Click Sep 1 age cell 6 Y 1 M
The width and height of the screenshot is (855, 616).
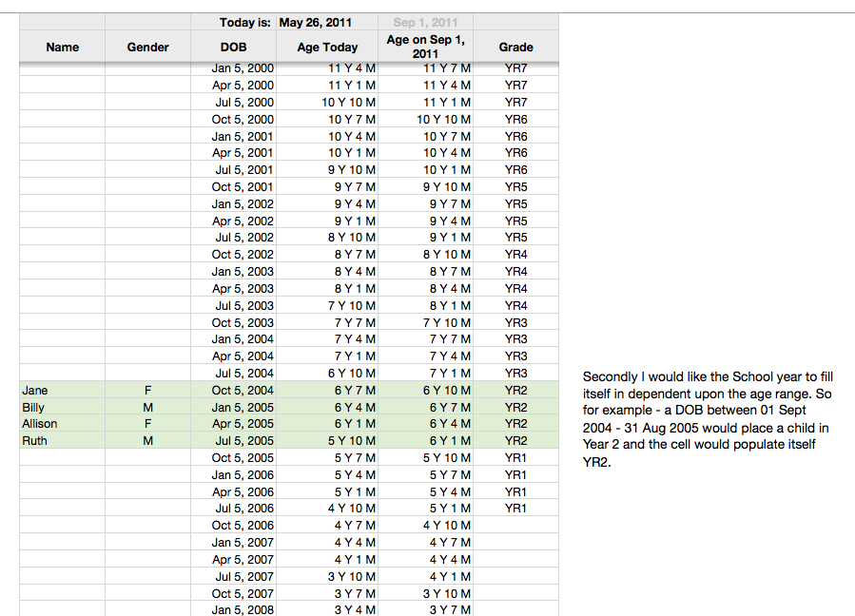pos(425,440)
